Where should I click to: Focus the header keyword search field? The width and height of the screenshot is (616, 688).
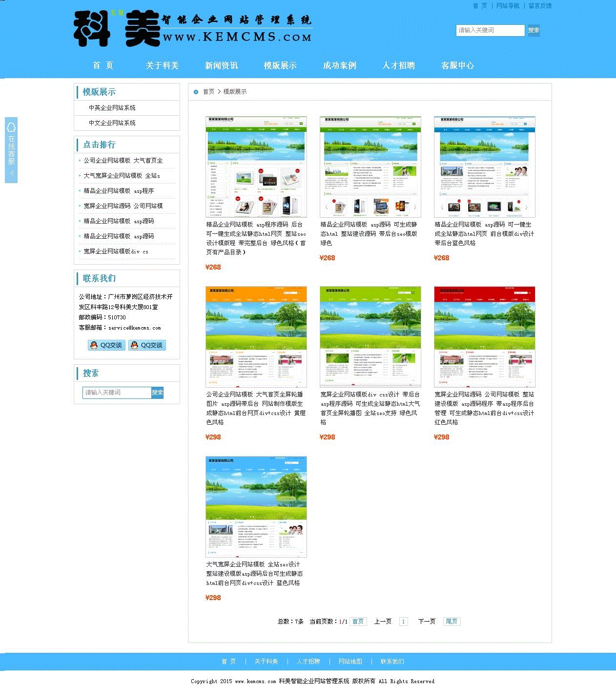click(x=491, y=30)
